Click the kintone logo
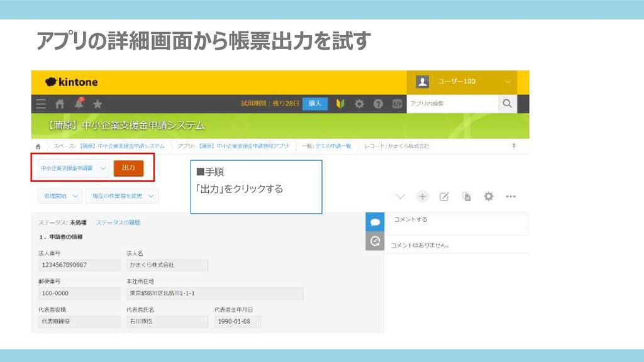The width and height of the screenshot is (644, 362). click(72, 82)
